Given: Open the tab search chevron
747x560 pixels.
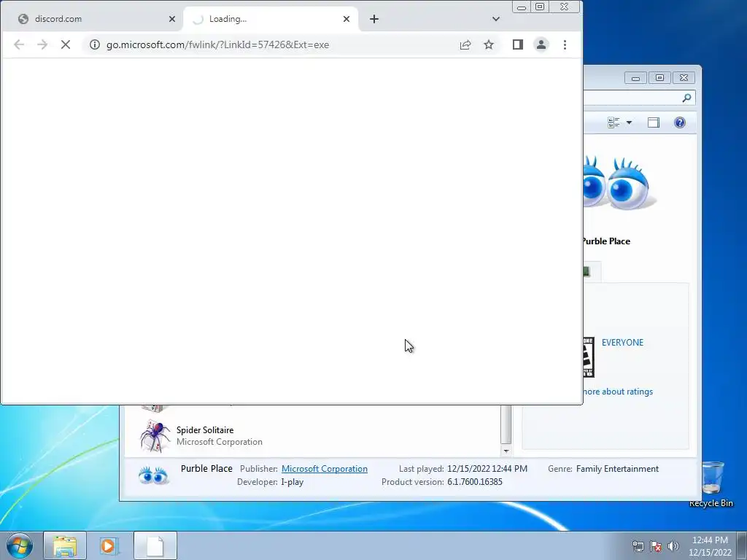Looking at the screenshot, I should pos(496,19).
